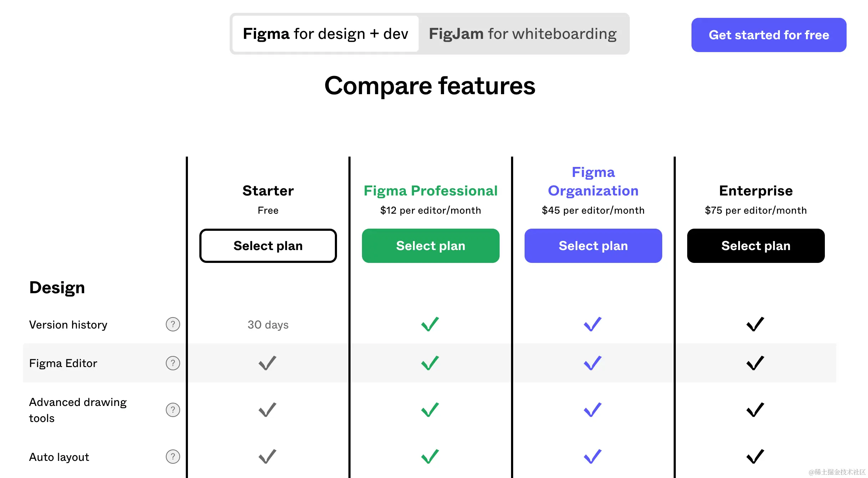Image resolution: width=868 pixels, height=478 pixels.
Task: Open the Advanced drawing tools help tooltip
Action: (x=173, y=410)
